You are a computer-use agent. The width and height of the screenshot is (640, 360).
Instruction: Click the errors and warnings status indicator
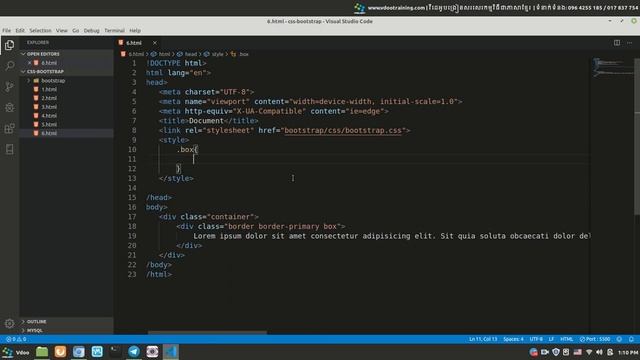click(16, 339)
